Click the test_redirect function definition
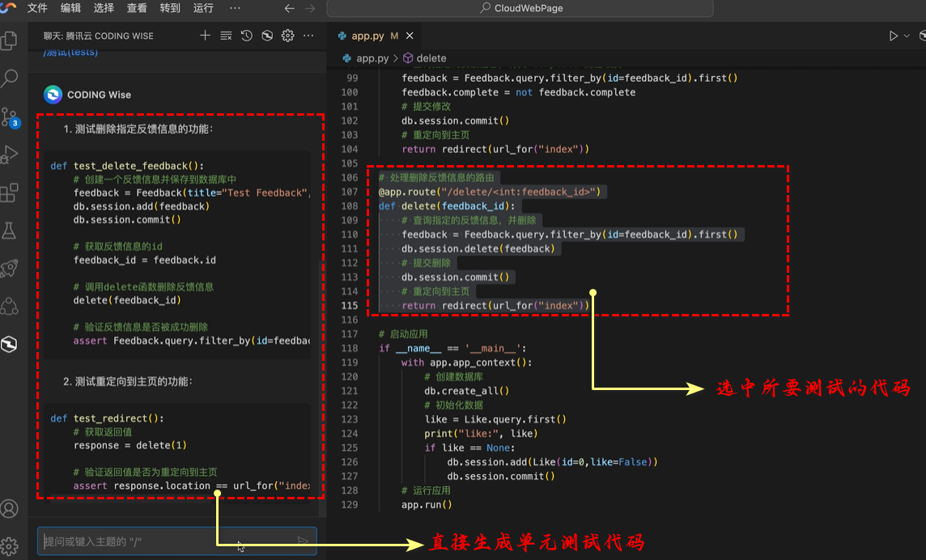Screen dimensions: 926x560 click(107, 418)
